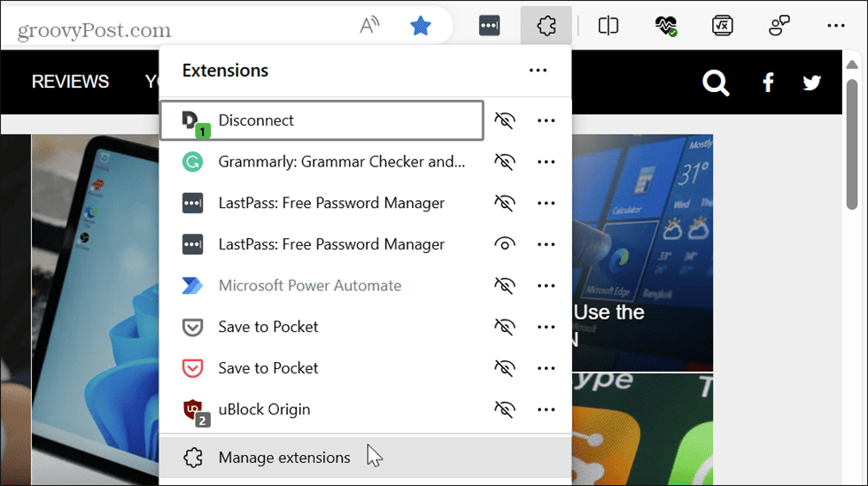
Task: Open more actions for second LastPass entry
Action: pos(546,244)
